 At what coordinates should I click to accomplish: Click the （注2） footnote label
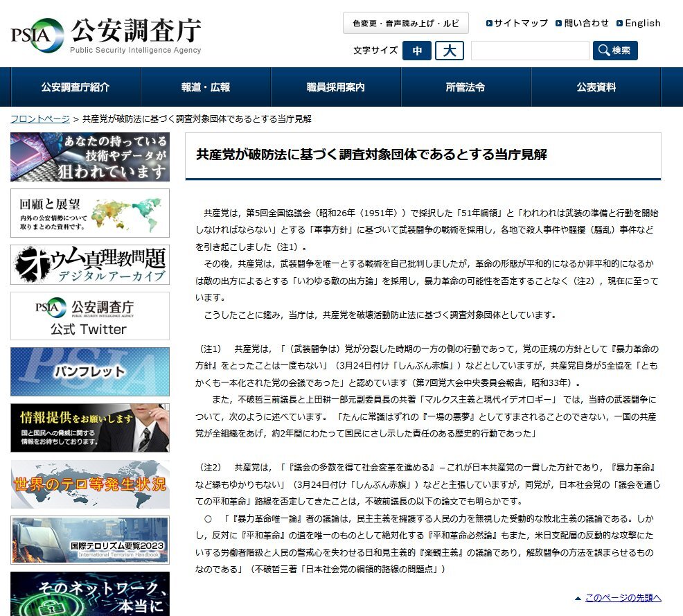[211, 468]
